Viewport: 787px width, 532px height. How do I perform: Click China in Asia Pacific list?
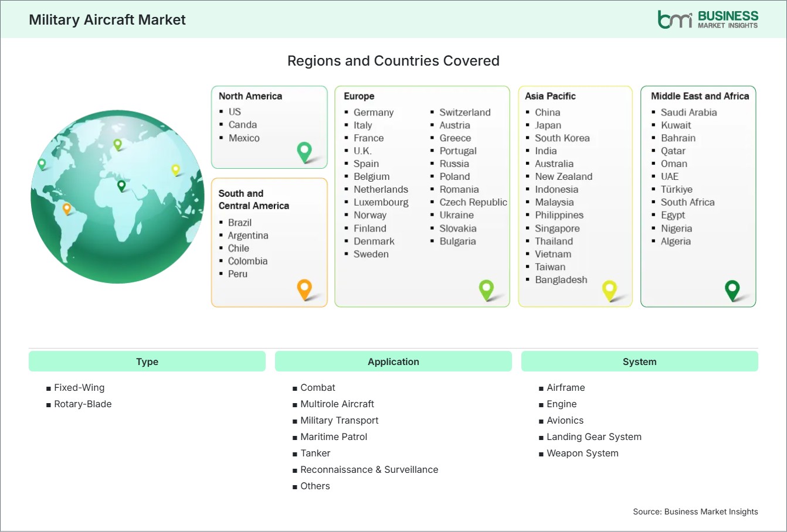(548, 112)
